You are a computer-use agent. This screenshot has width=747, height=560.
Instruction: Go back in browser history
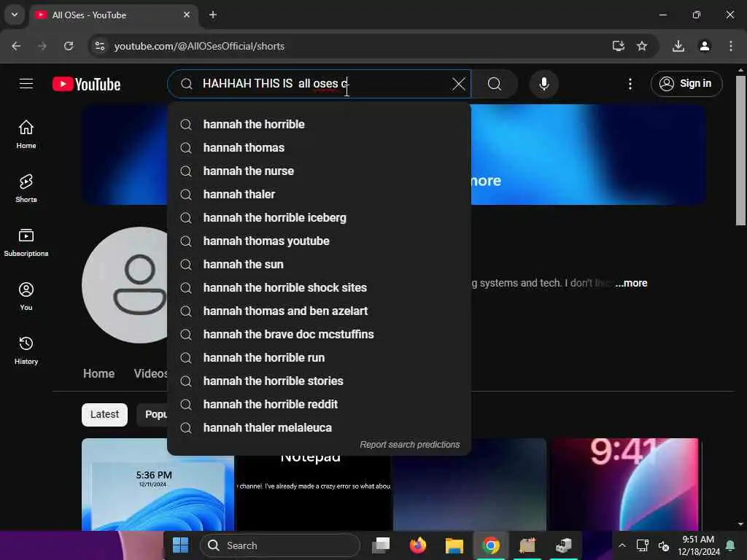coord(16,46)
